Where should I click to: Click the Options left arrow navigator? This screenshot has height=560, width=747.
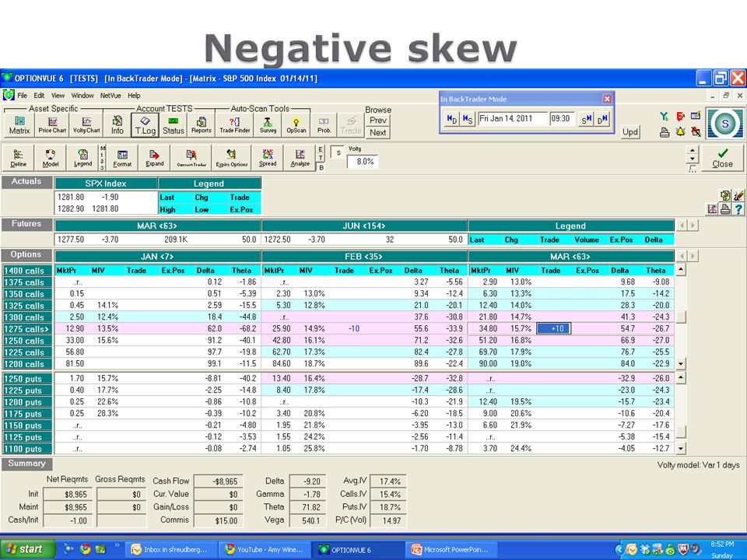[682, 256]
